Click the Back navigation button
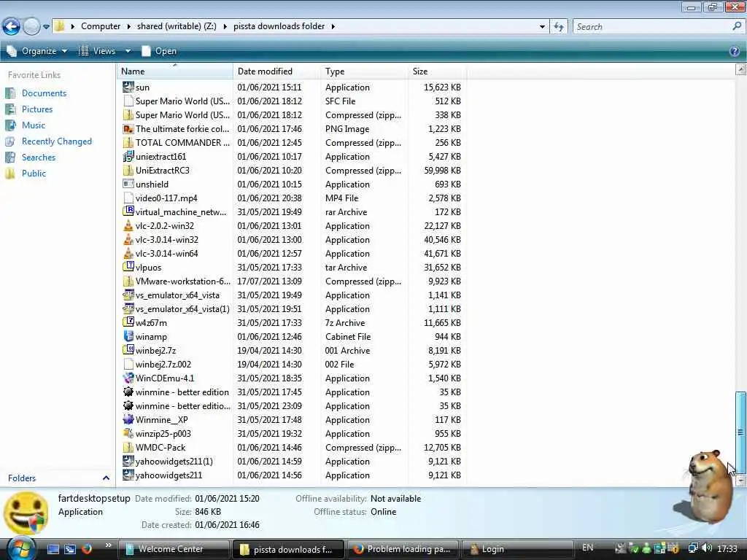This screenshot has height=560, width=747. [x=12, y=26]
